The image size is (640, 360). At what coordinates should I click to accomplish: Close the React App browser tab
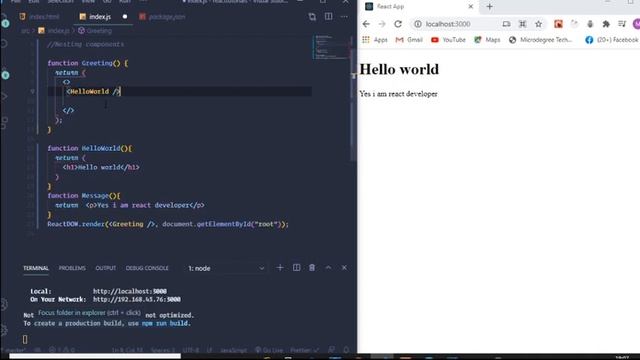pyautogui.click(x=471, y=7)
